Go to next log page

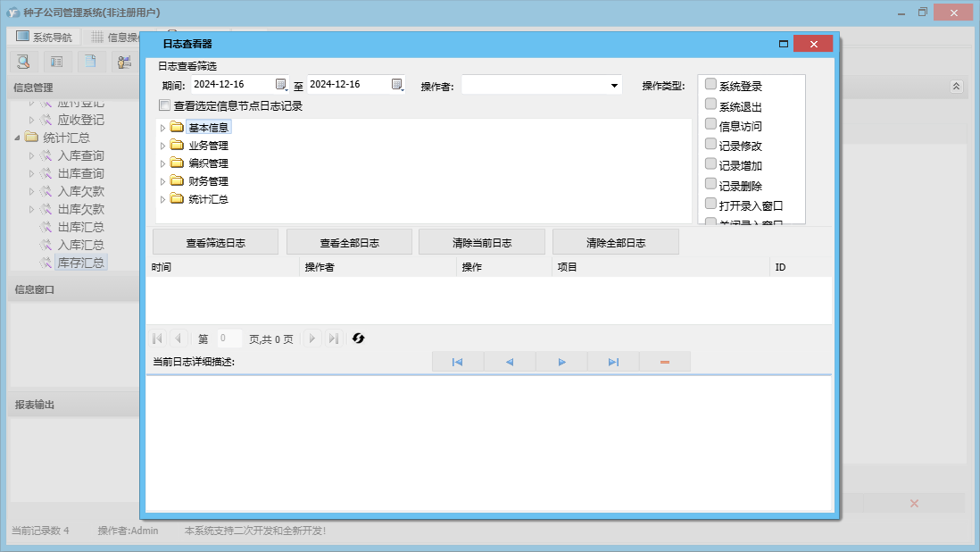(x=311, y=339)
